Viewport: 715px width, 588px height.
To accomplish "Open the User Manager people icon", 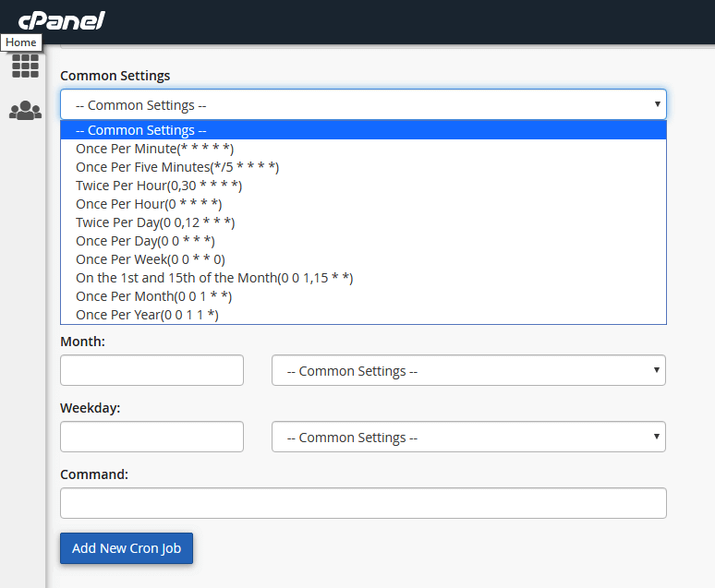I will [x=25, y=110].
